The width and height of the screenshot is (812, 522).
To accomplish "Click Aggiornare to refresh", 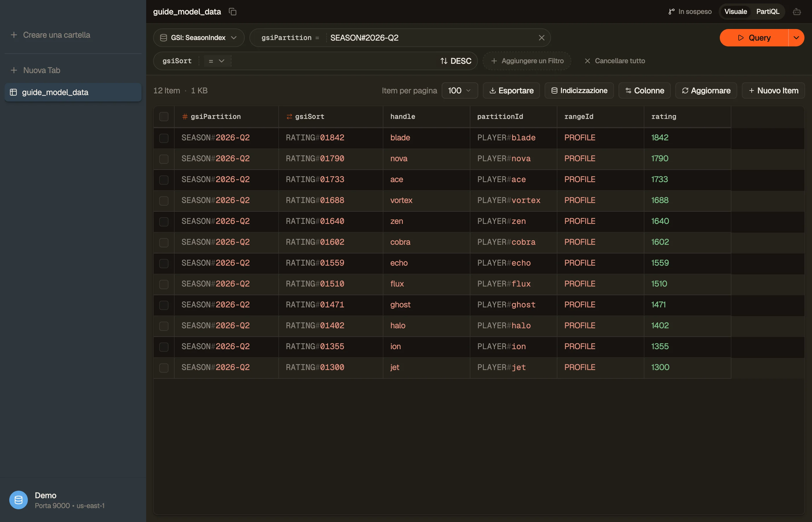I will click(706, 90).
